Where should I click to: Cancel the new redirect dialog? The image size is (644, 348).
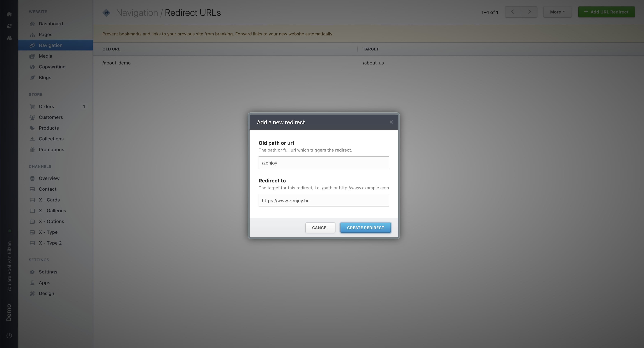click(x=320, y=228)
